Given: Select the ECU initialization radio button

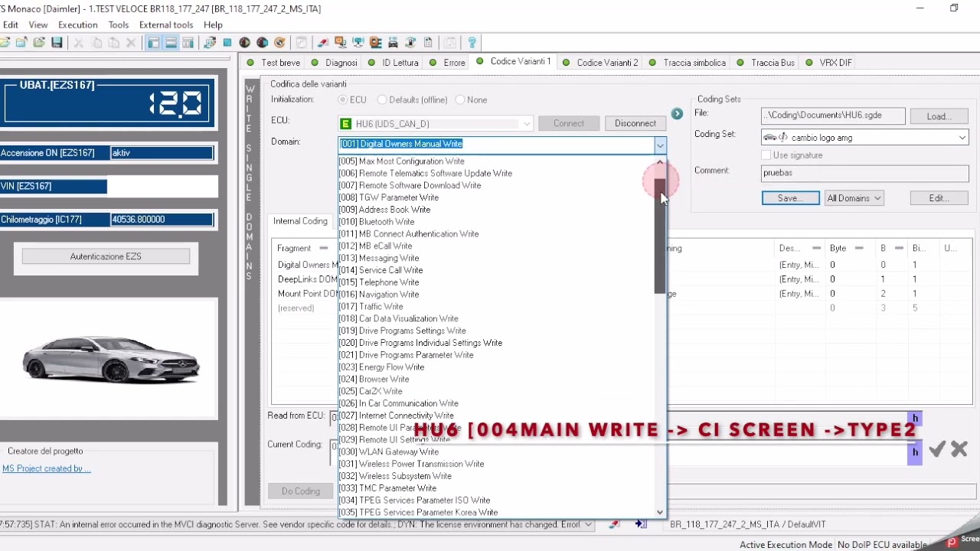Looking at the screenshot, I should pos(343,100).
